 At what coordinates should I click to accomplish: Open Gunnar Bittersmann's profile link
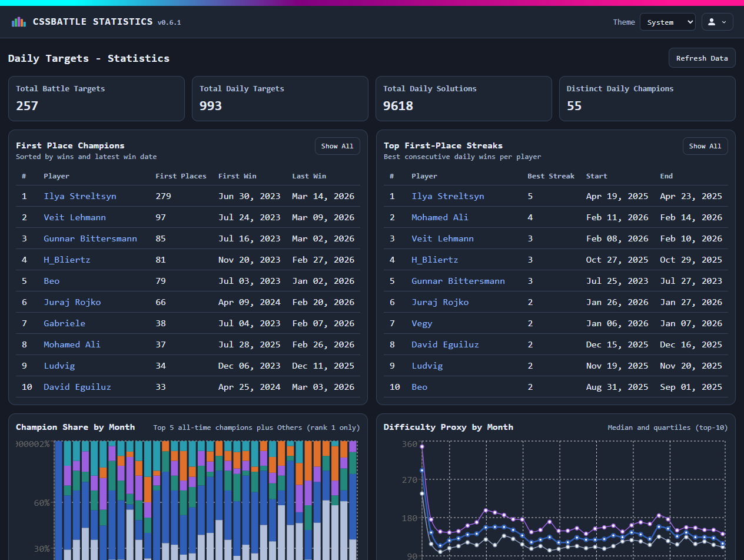click(90, 238)
